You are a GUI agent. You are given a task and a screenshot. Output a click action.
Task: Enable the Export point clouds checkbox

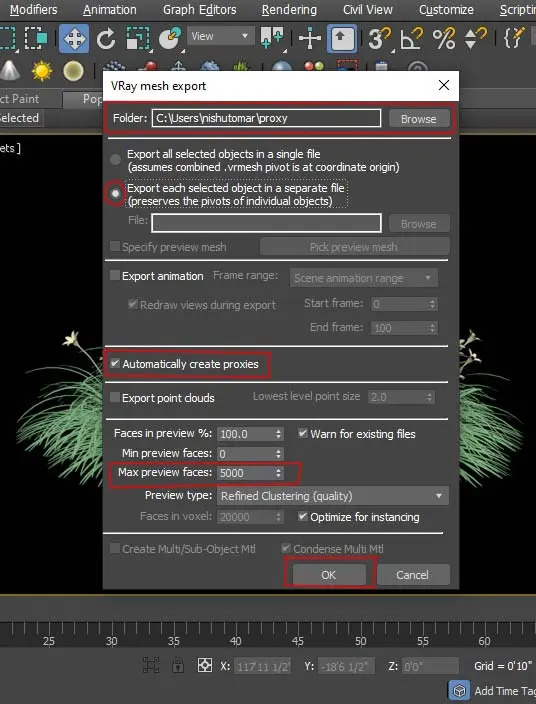click(x=115, y=397)
